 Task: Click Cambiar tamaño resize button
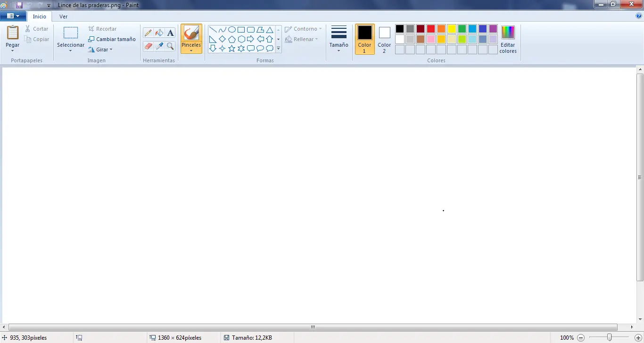(x=112, y=39)
